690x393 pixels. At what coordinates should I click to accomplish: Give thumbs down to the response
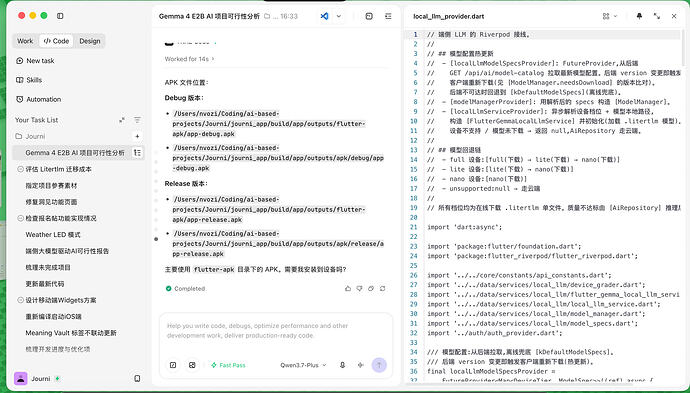click(360, 289)
